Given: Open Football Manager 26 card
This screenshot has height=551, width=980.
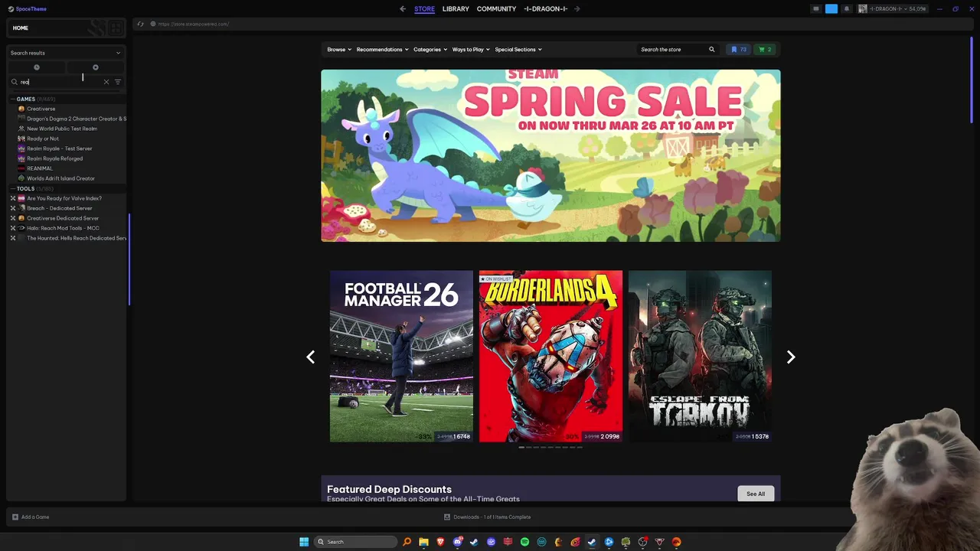Looking at the screenshot, I should point(401,356).
